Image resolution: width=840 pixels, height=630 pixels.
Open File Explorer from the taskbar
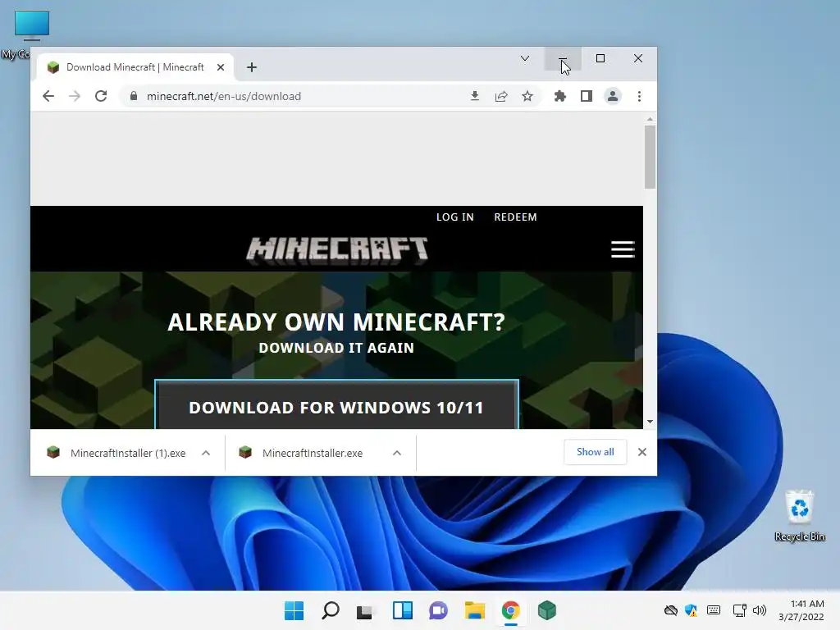(475, 610)
